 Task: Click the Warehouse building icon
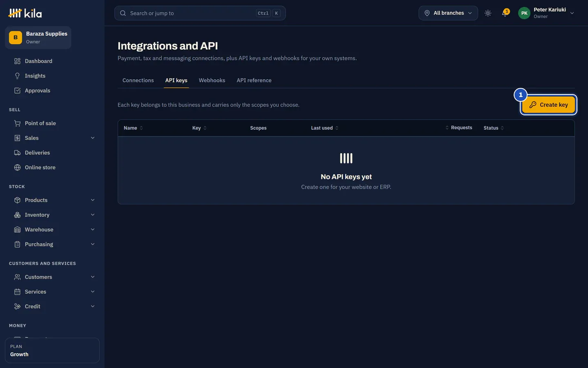(17, 229)
